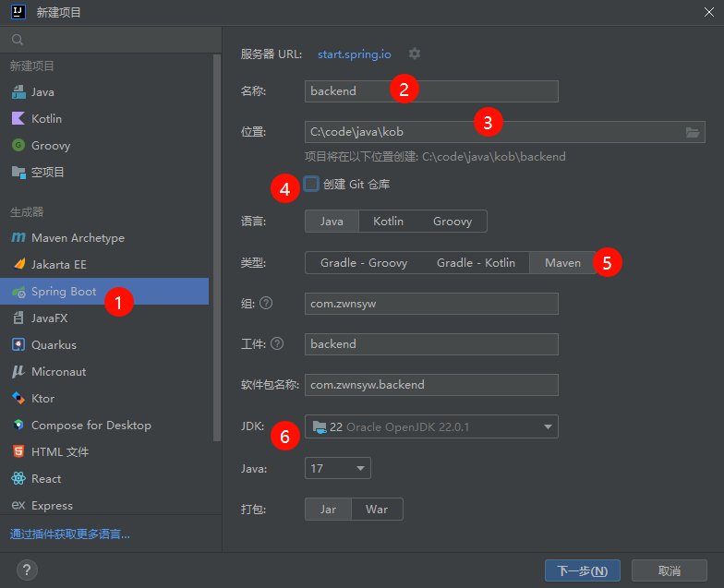Click the React atom icon
Image resolution: width=724 pixels, height=588 pixels.
pyautogui.click(x=18, y=478)
